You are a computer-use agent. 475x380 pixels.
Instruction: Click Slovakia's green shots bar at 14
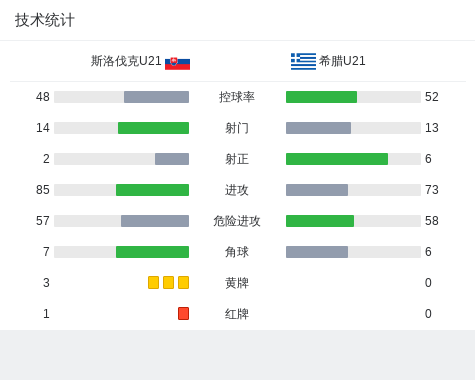[x=153, y=128]
